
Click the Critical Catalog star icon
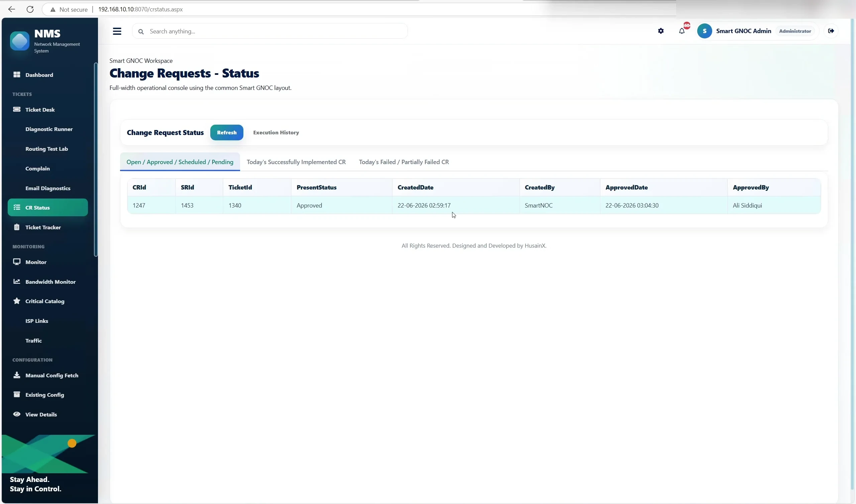tap(17, 301)
